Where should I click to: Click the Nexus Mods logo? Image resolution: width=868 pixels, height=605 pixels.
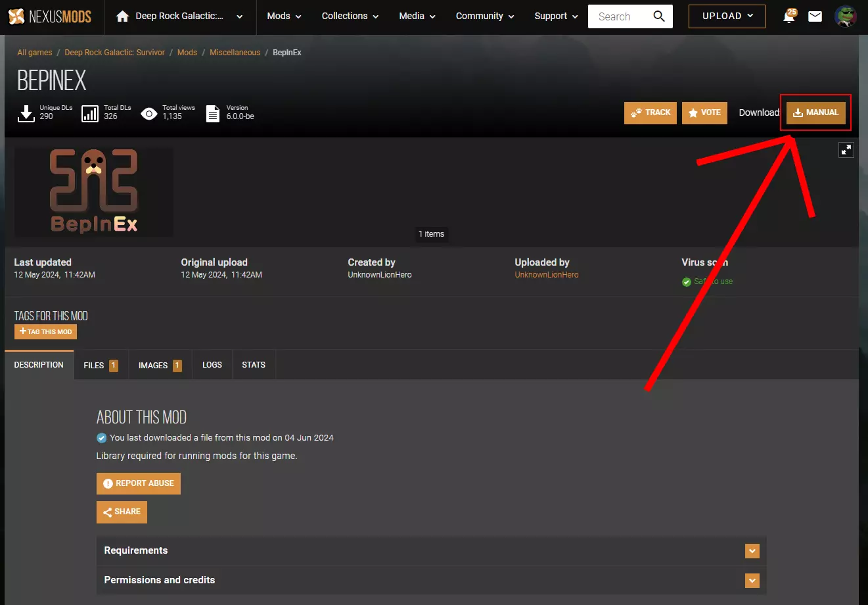(50, 16)
